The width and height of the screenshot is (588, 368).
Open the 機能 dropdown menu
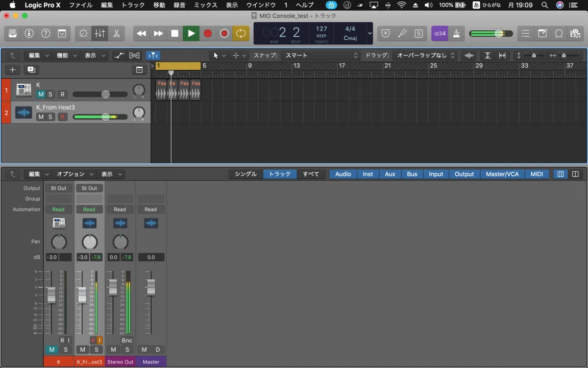pyautogui.click(x=66, y=55)
